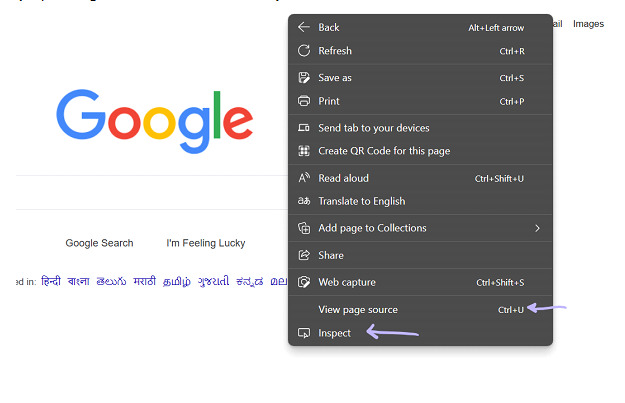
Task: Select the Gujarati language link
Action: [213, 282]
